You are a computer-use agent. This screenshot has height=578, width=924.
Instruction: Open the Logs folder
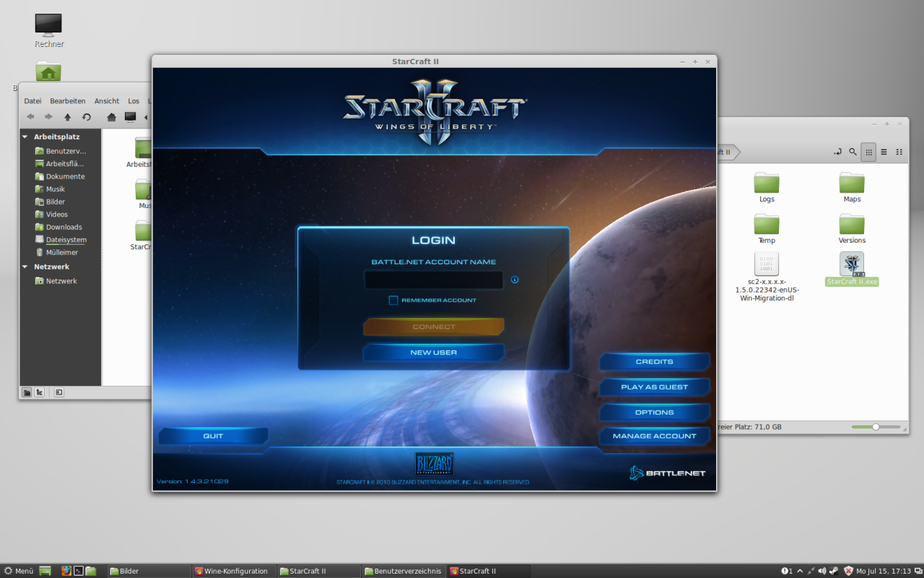point(767,187)
